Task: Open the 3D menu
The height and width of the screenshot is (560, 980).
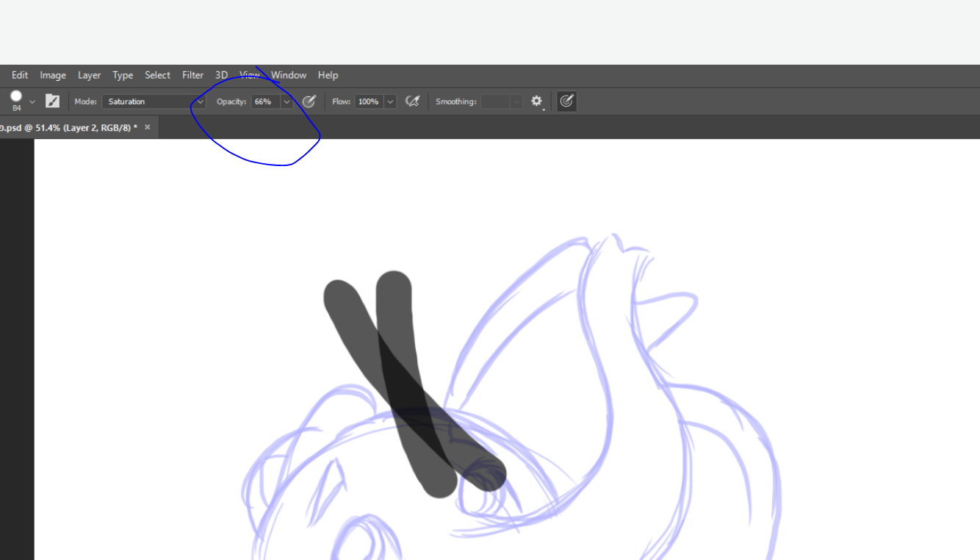Action: point(221,75)
